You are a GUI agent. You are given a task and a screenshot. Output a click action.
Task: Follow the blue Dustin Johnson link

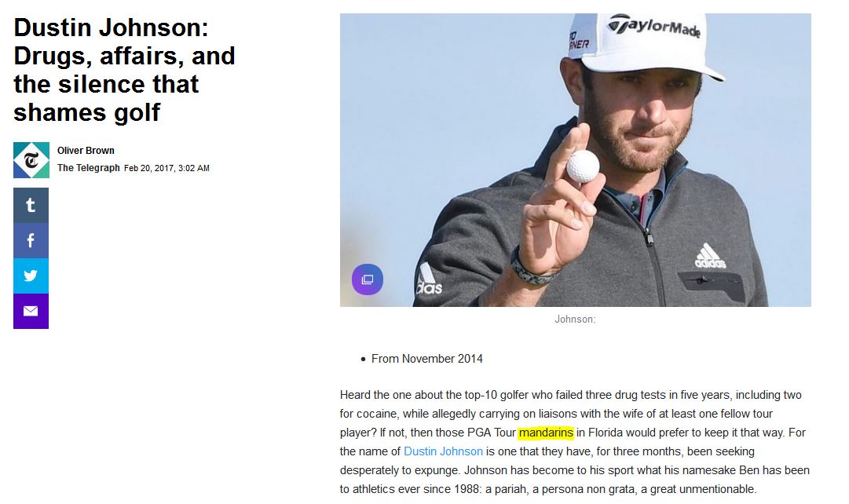coord(443,451)
